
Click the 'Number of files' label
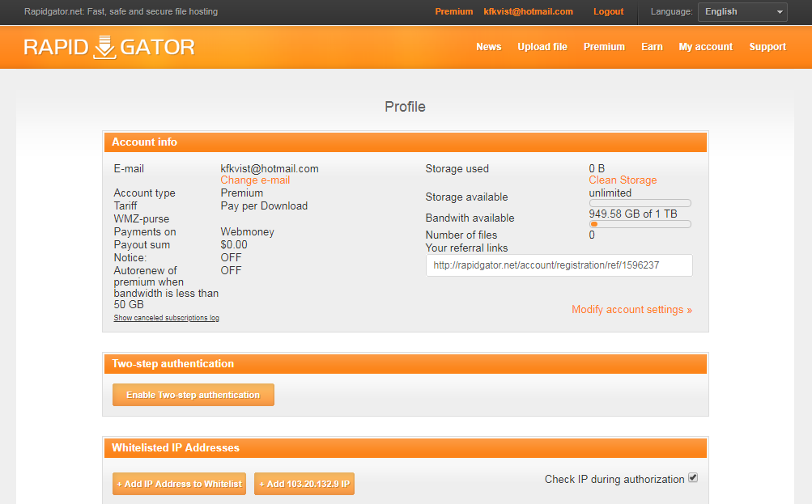pyautogui.click(x=461, y=235)
